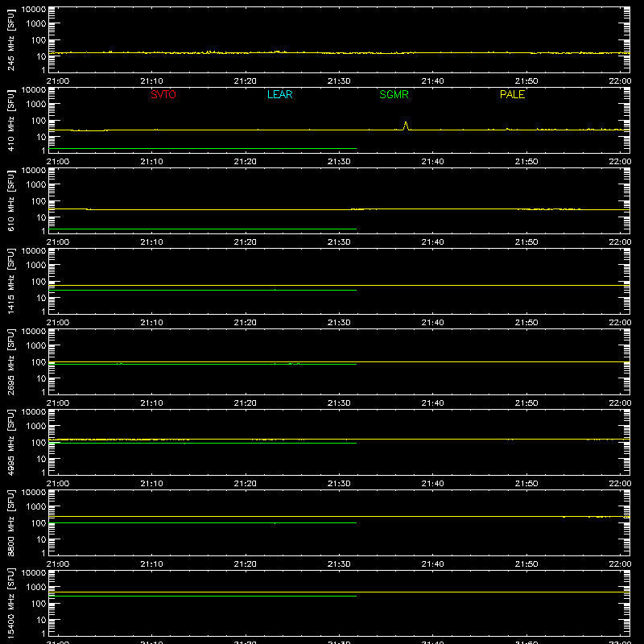Click the 22:00 time label under 8800 MHz panel
The width and height of the screenshot is (644, 644).
pyautogui.click(x=620, y=564)
